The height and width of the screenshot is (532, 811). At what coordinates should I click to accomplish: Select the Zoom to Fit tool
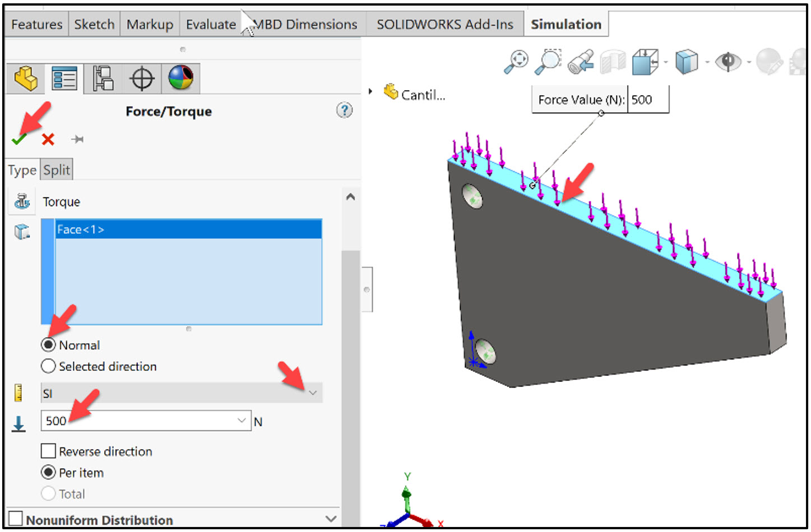517,60
